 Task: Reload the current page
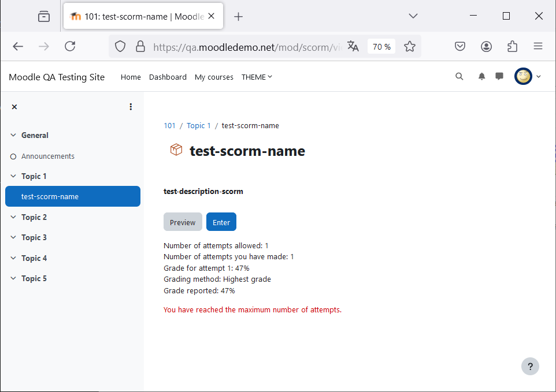[x=70, y=46]
